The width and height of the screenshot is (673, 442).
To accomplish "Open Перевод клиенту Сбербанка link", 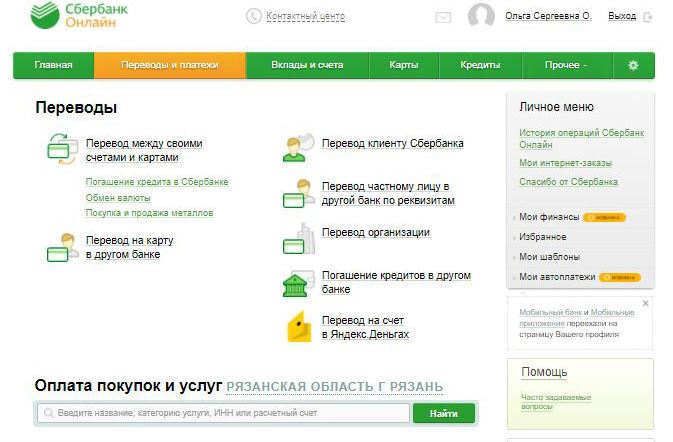I will coord(393,143).
